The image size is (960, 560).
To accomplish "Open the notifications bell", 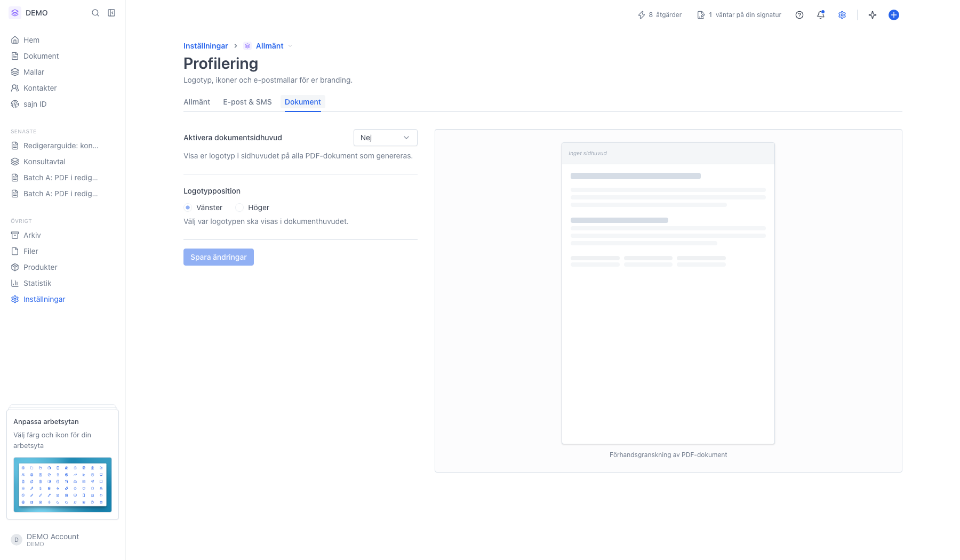I will pos(821,15).
